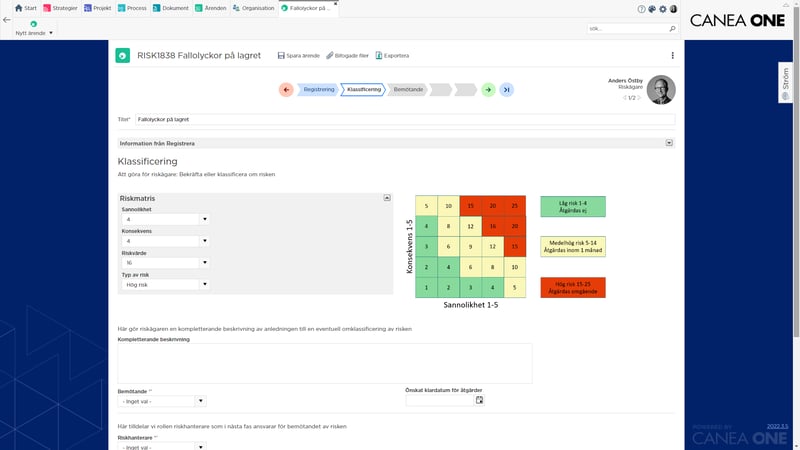Click the red 25 cell in risk matrix
800x450 pixels.
515,206
